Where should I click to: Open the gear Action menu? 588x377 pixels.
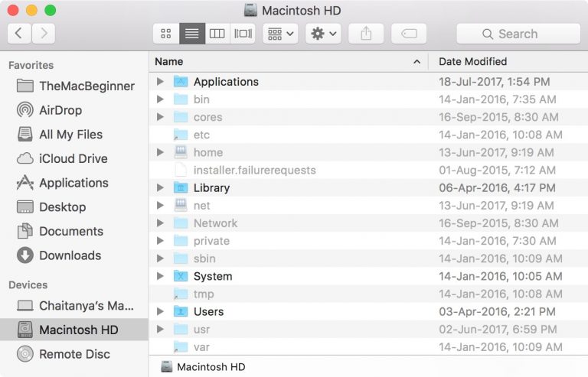click(323, 34)
